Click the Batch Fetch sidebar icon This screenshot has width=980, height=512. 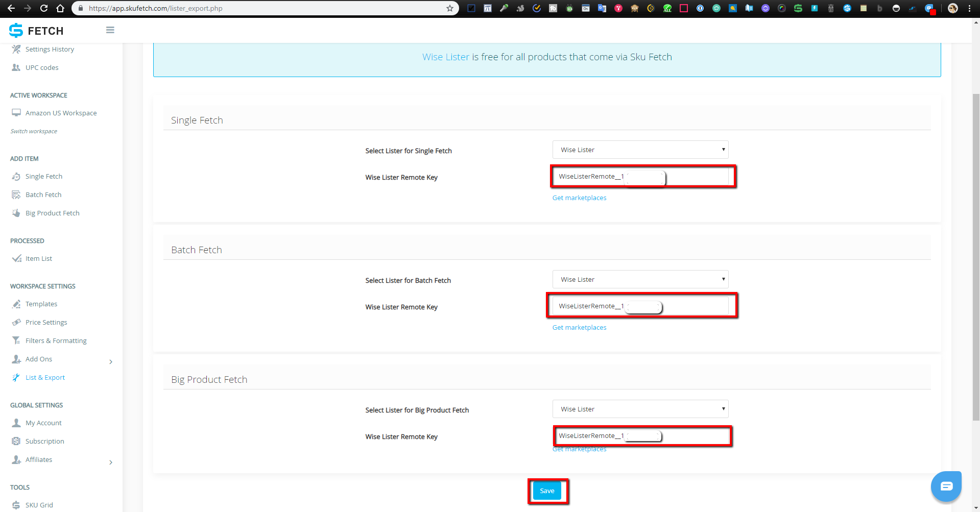pos(16,194)
